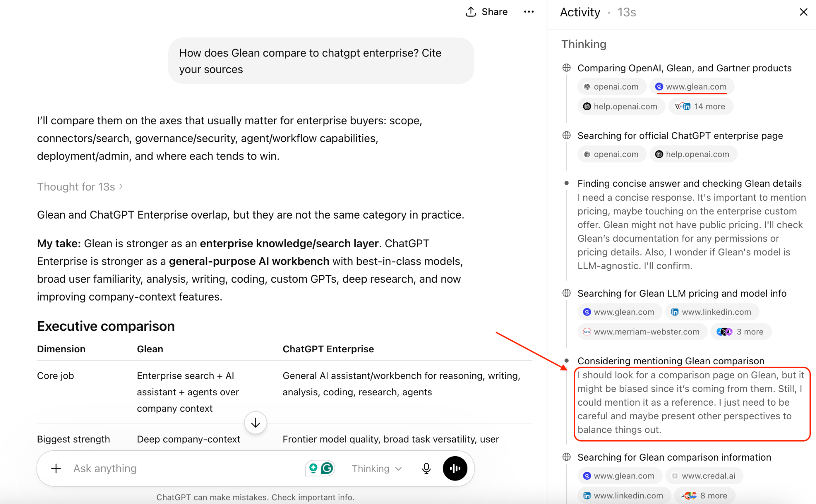Show the '14 more' sources chip
The width and height of the screenshot is (816, 504).
(701, 106)
